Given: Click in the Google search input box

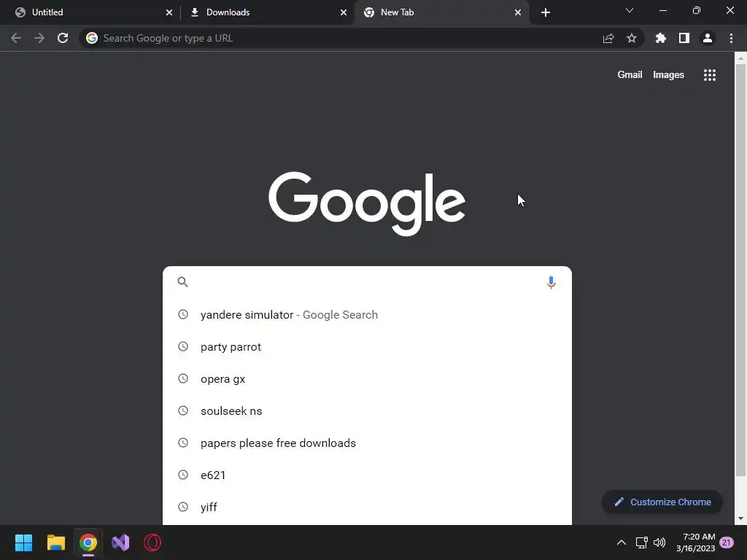Looking at the screenshot, I should 367,282.
